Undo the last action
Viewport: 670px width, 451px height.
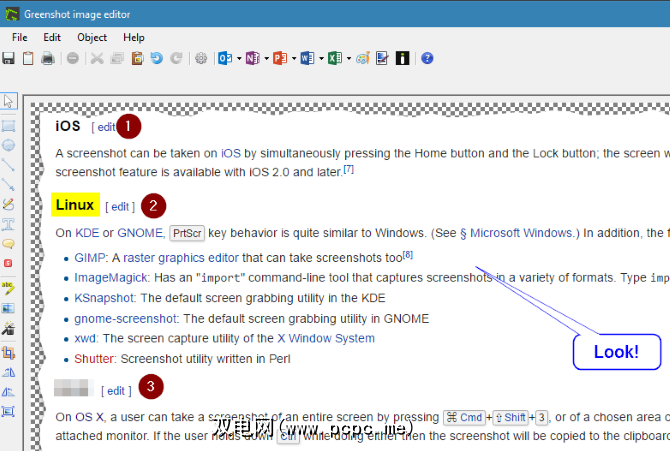tap(157, 58)
